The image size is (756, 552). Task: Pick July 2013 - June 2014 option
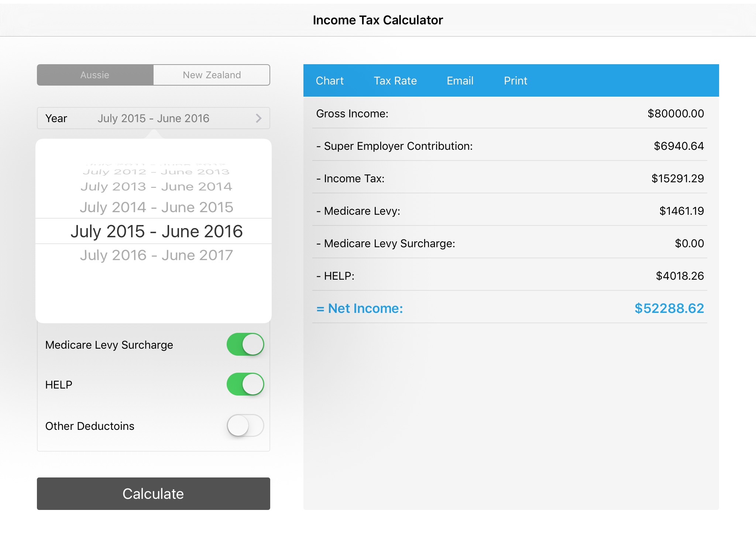point(157,187)
